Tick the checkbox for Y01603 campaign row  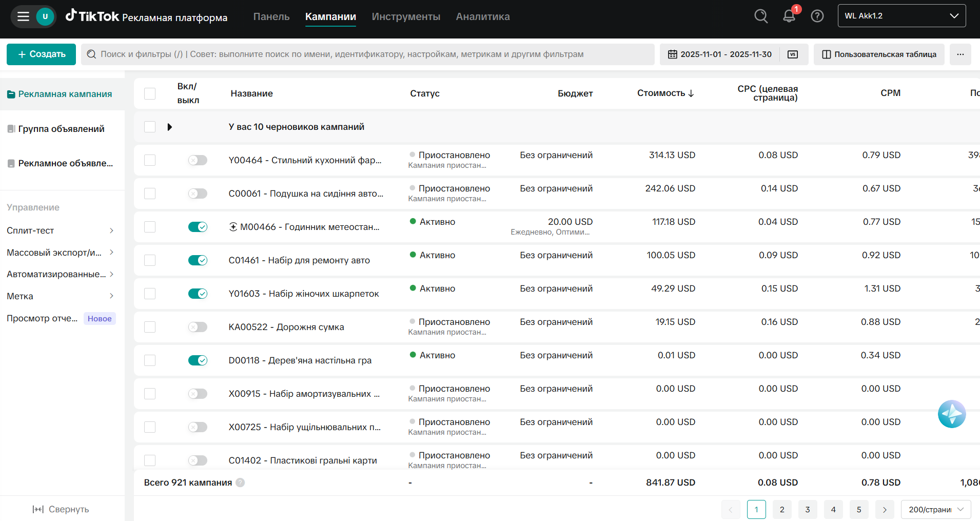150,294
